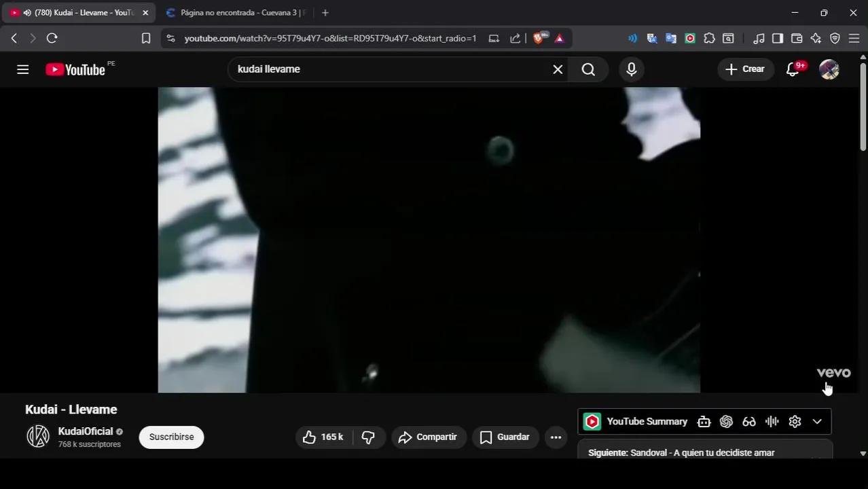Open a new browser tab
This screenshot has height=489, width=868.
pos(325,13)
